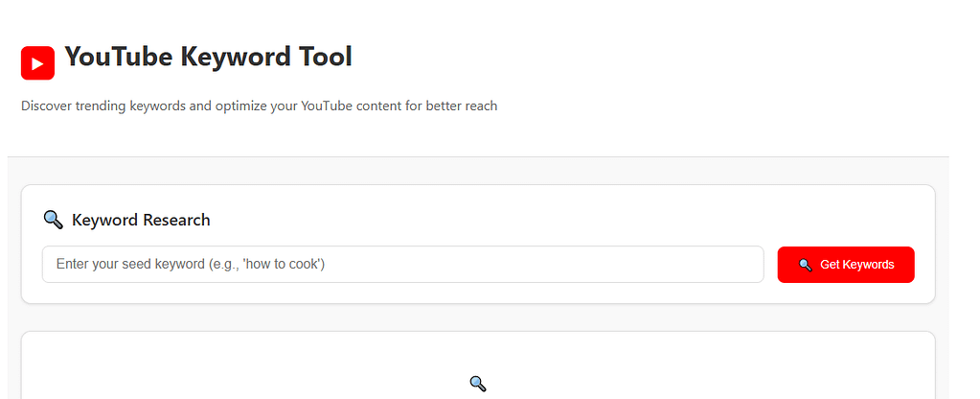Viewport: 980px width, 399px height.
Task: Click the YouTube Keyword Tool title
Action: click(208, 58)
